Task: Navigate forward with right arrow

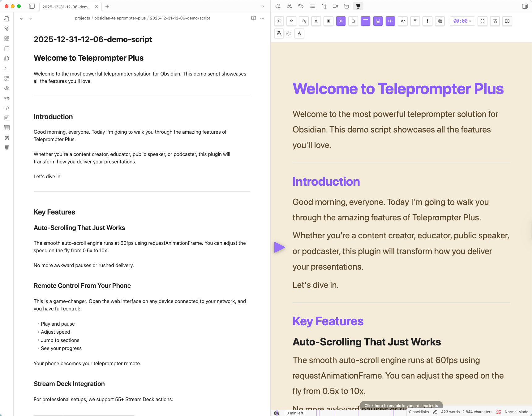Action: [x=30, y=18]
